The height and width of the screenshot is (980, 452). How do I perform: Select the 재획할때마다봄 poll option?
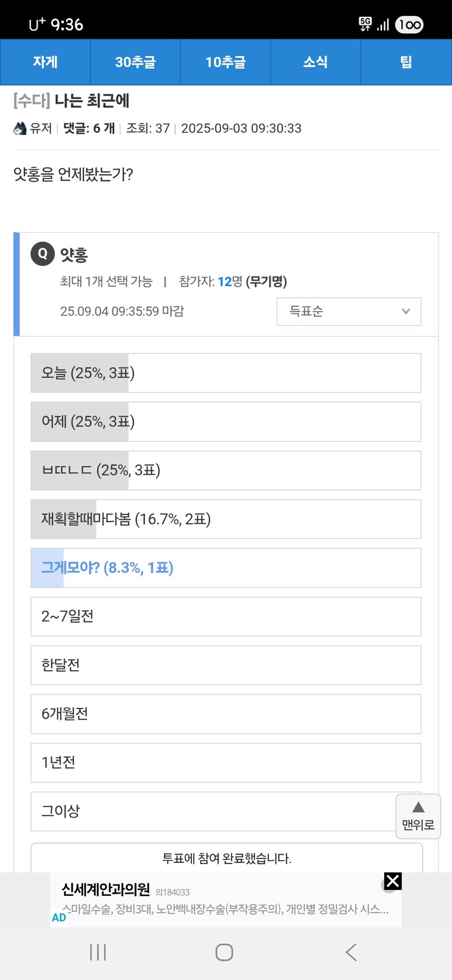pyautogui.click(x=226, y=519)
